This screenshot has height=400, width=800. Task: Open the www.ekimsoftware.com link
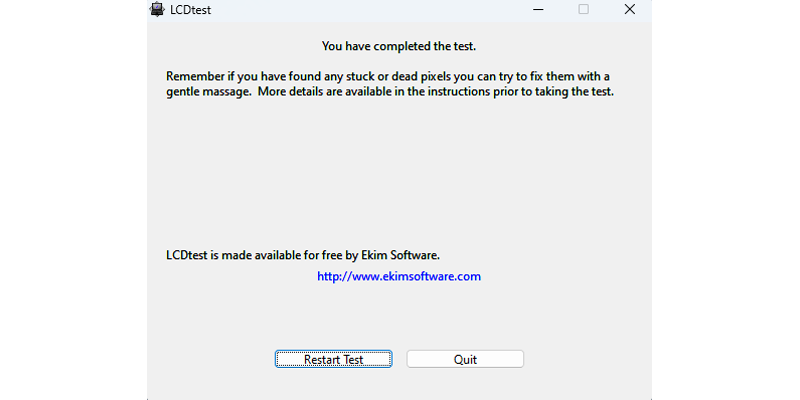(x=399, y=276)
